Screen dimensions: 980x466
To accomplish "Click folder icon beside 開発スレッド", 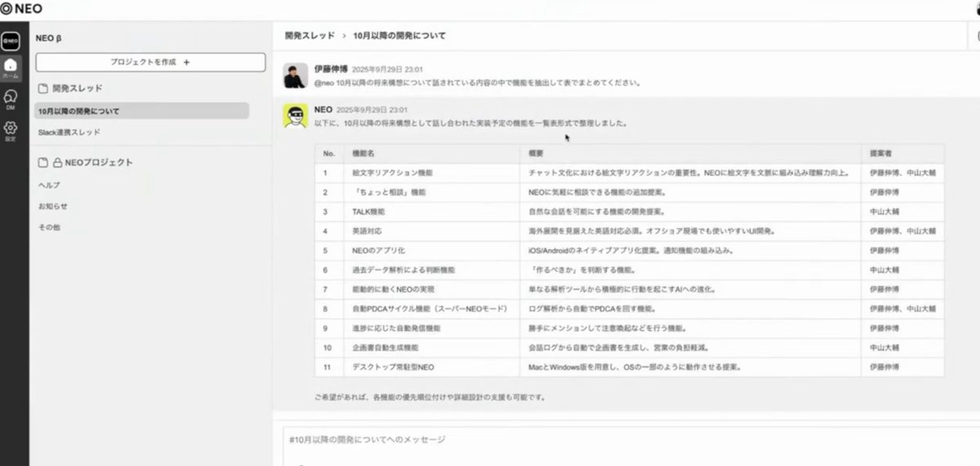I will tap(42, 88).
